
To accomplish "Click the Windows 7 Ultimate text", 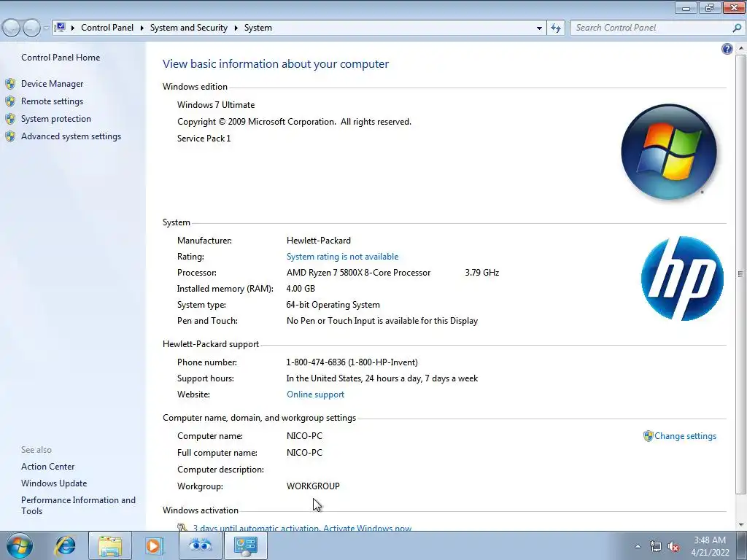I will pyautogui.click(x=216, y=105).
